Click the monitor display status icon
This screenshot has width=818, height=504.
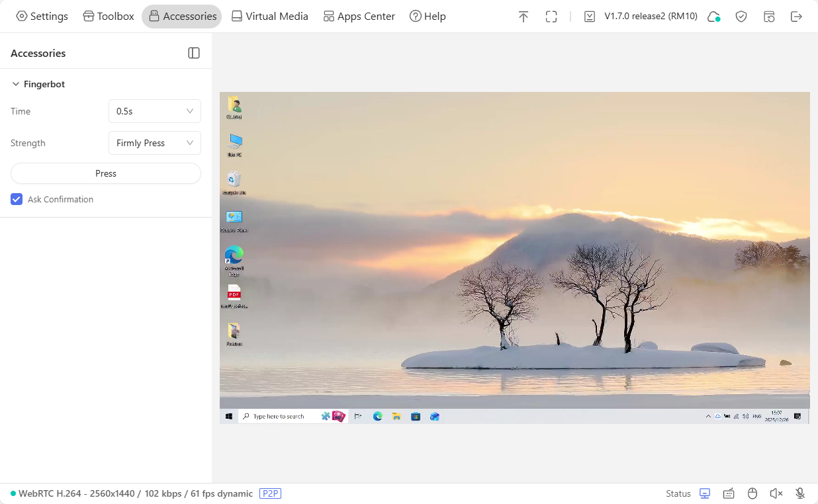pyautogui.click(x=705, y=493)
